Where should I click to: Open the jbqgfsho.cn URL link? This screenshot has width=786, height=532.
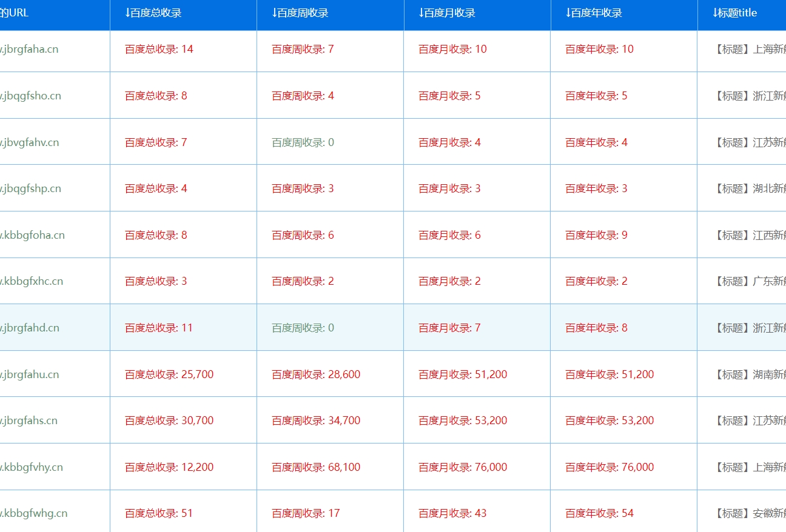(30, 96)
